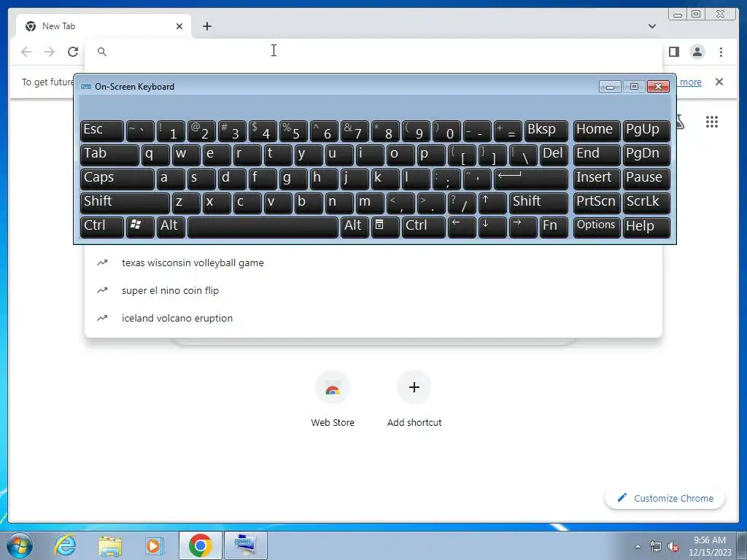
Task: Click the up arrow key on keyboard
Action: tap(492, 203)
